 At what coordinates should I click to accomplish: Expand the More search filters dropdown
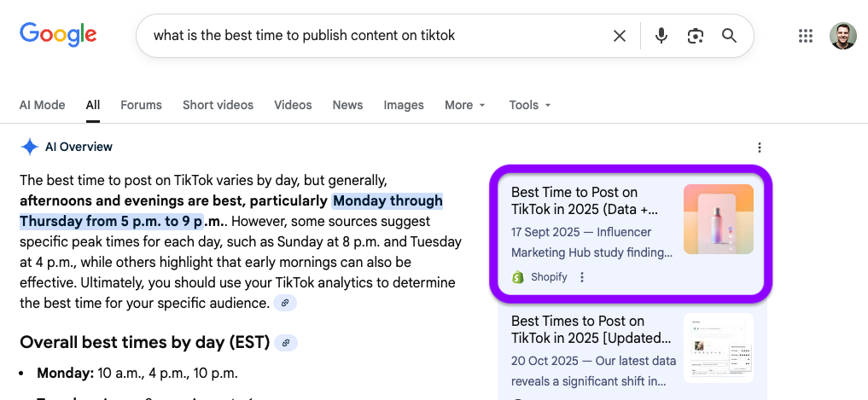pyautogui.click(x=465, y=105)
